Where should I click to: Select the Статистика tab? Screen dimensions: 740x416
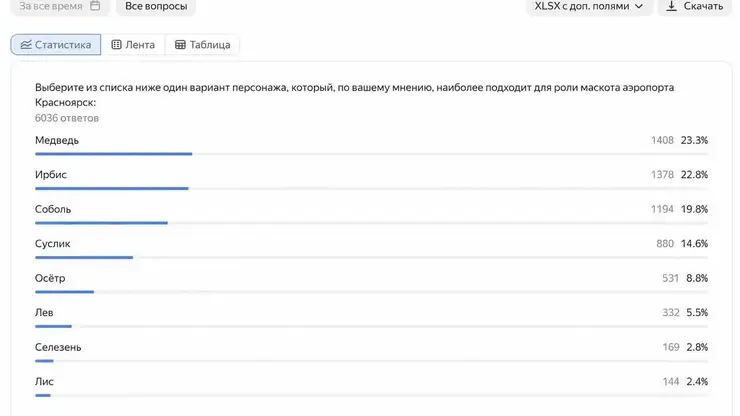pyautogui.click(x=56, y=44)
